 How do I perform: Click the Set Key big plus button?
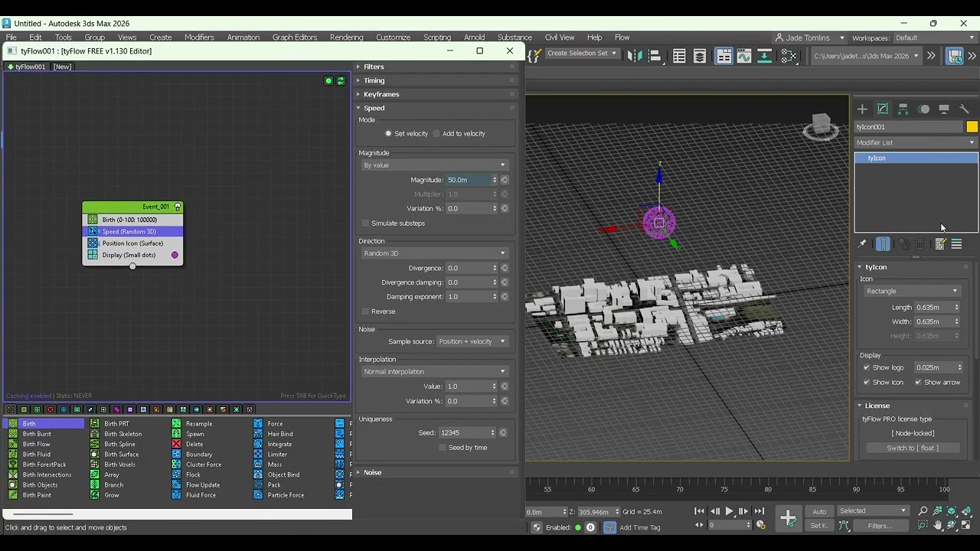pos(788,518)
